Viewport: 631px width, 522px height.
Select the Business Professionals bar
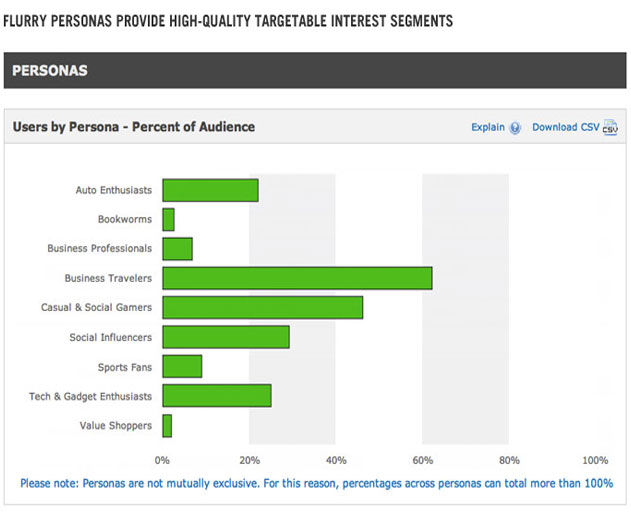click(x=177, y=249)
